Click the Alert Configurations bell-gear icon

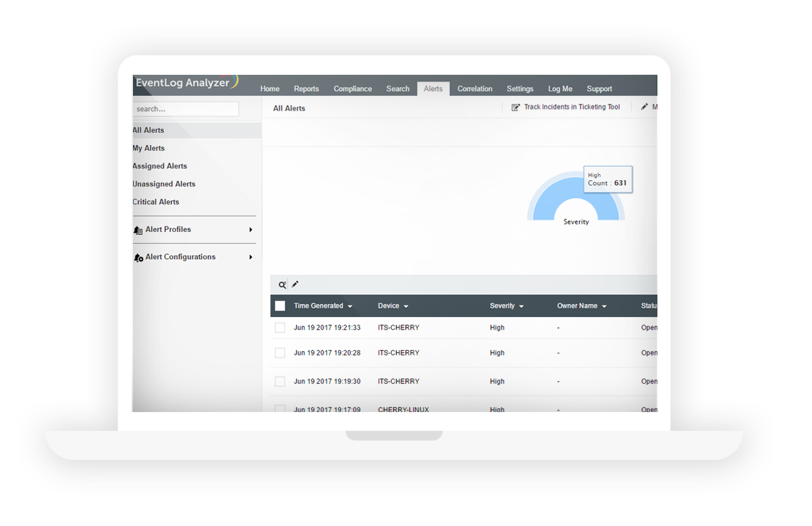click(138, 258)
